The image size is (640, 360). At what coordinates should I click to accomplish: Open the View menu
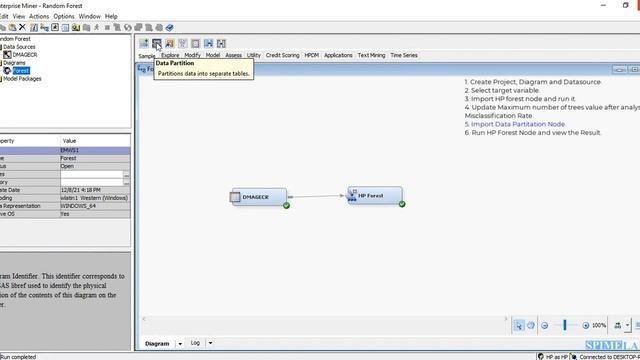click(19, 16)
